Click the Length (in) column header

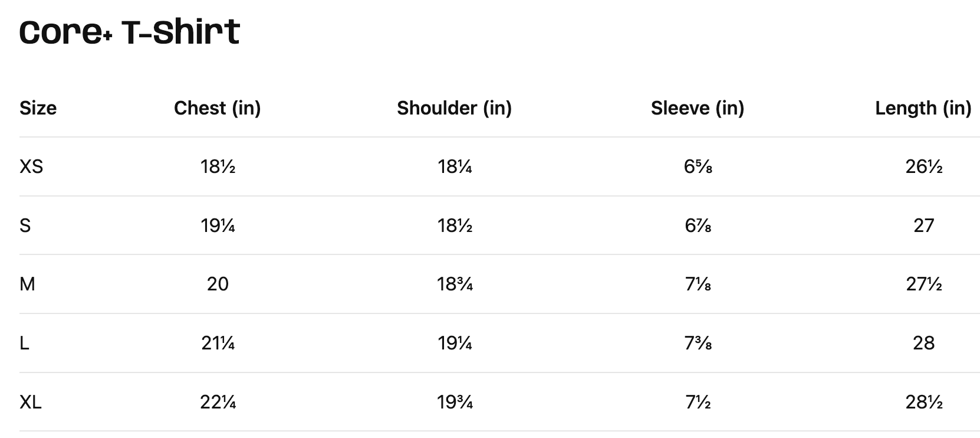coord(923,108)
